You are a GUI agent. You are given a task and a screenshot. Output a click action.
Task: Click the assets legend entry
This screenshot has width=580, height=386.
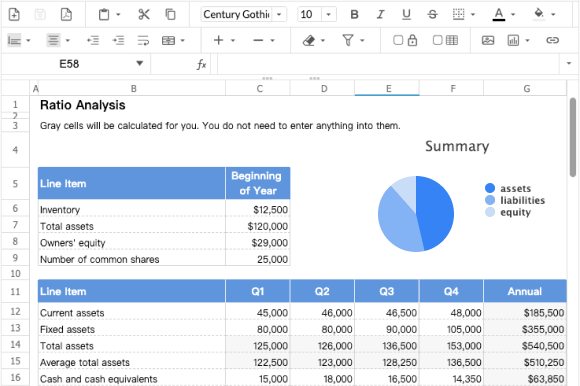point(508,188)
